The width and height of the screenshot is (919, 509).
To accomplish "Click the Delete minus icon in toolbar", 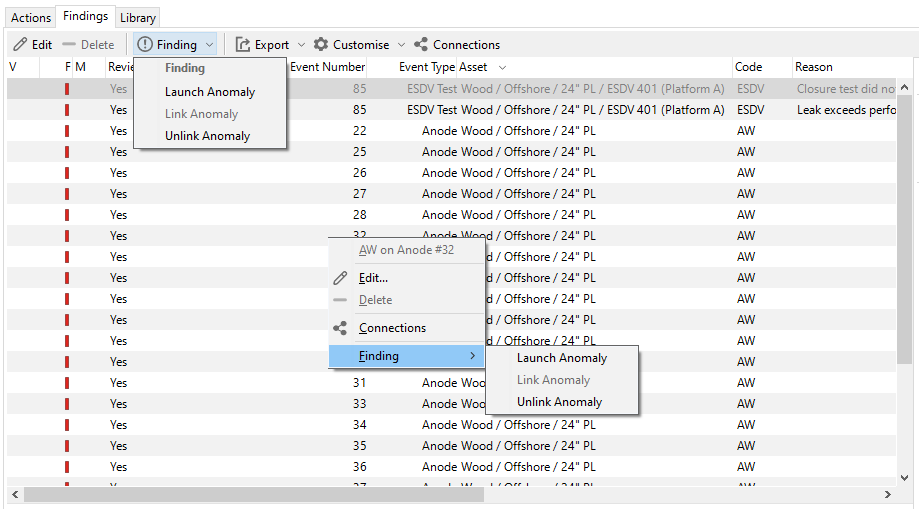I will [x=69, y=45].
